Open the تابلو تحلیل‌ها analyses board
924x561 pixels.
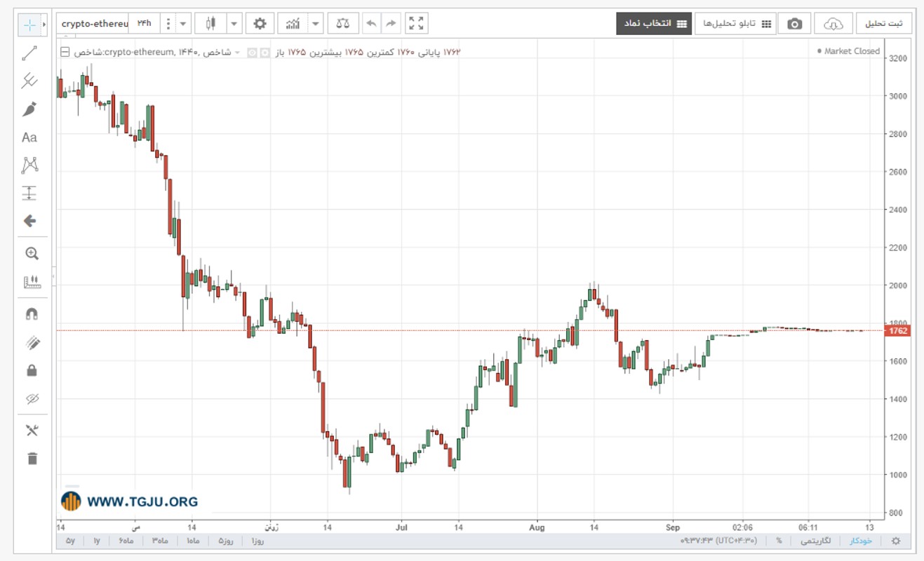(x=735, y=24)
